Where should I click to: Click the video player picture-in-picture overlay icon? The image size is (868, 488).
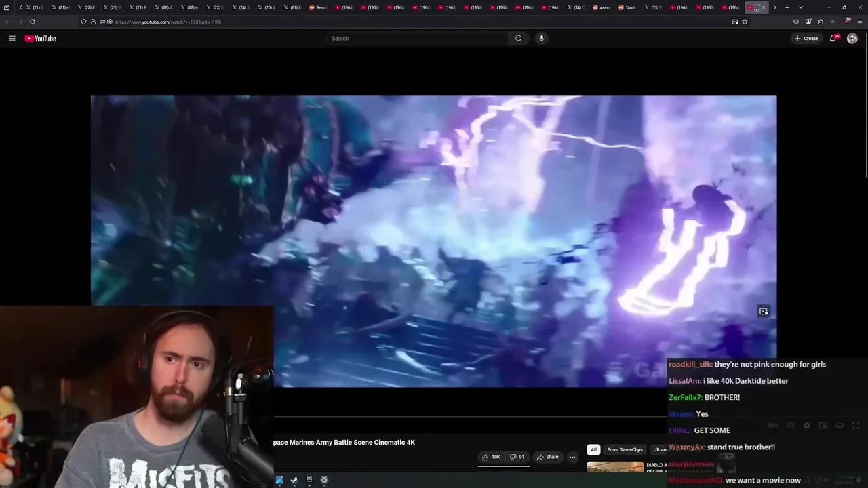[764, 312]
